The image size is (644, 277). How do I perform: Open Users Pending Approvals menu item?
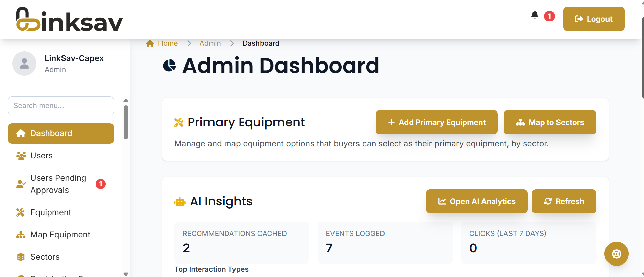point(61,184)
